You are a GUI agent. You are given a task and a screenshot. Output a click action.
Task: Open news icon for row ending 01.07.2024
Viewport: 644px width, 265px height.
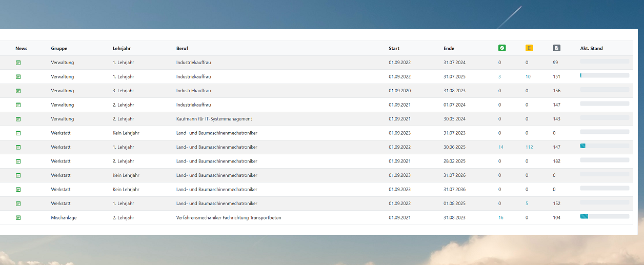pyautogui.click(x=18, y=105)
